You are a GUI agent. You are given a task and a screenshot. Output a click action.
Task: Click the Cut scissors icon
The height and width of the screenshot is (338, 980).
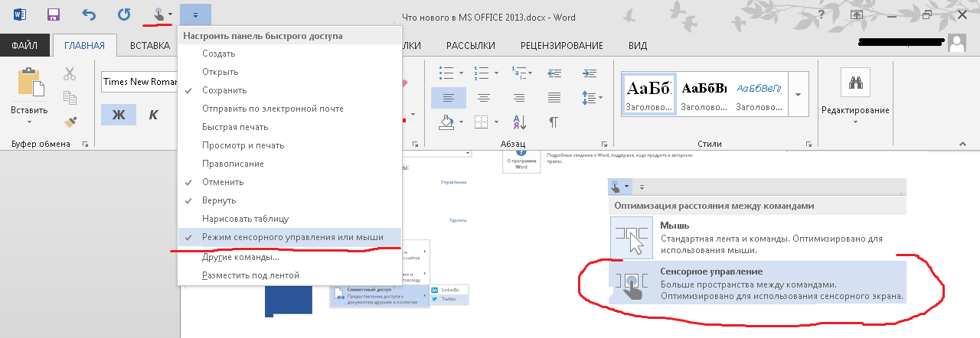[x=70, y=73]
